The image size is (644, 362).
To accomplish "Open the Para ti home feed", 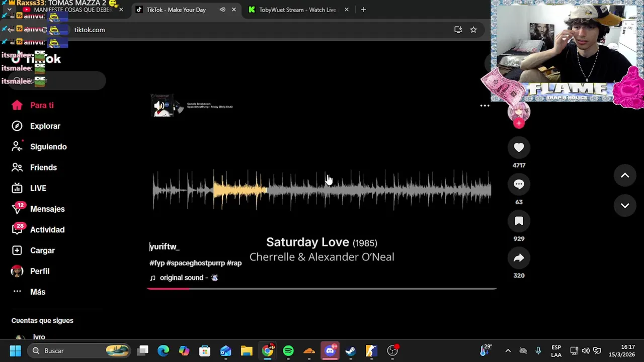I will (33, 105).
